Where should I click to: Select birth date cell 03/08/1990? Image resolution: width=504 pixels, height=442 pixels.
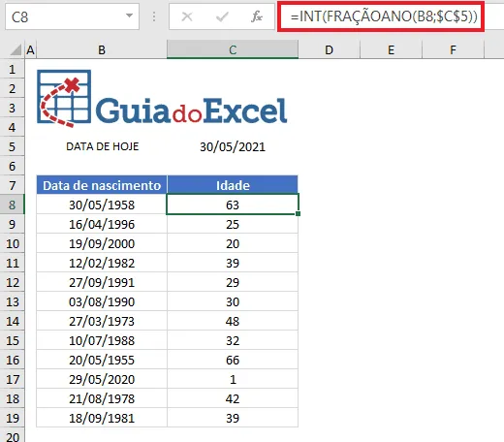pos(102,301)
